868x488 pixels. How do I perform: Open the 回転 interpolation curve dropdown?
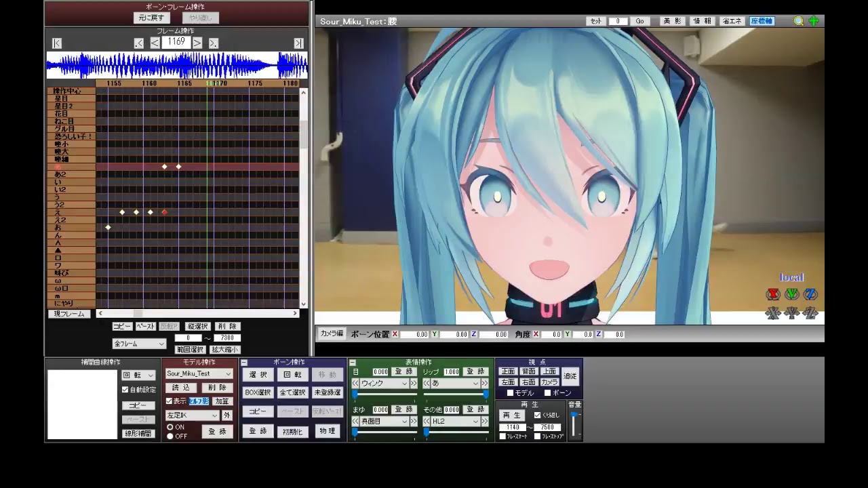(x=138, y=375)
